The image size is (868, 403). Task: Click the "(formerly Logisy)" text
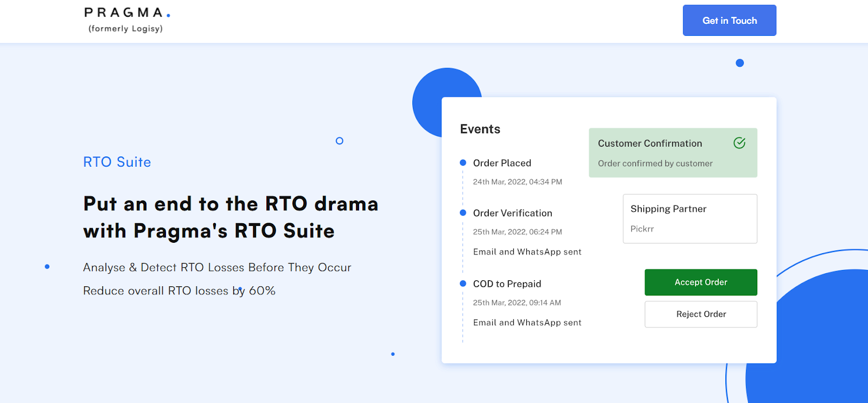[x=125, y=29]
